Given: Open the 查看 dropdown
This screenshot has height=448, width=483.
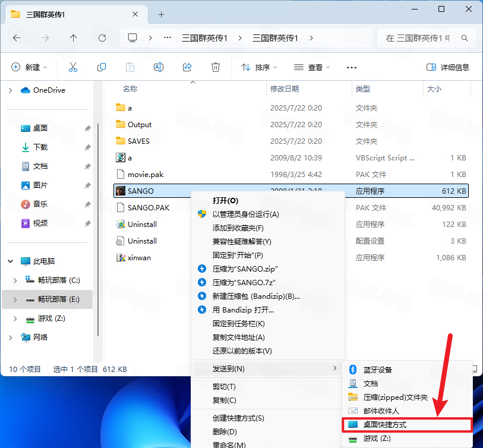Looking at the screenshot, I should 312,67.
